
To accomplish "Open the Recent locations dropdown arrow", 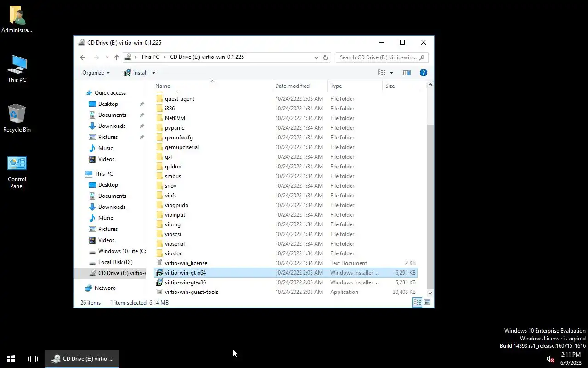I will tap(107, 57).
